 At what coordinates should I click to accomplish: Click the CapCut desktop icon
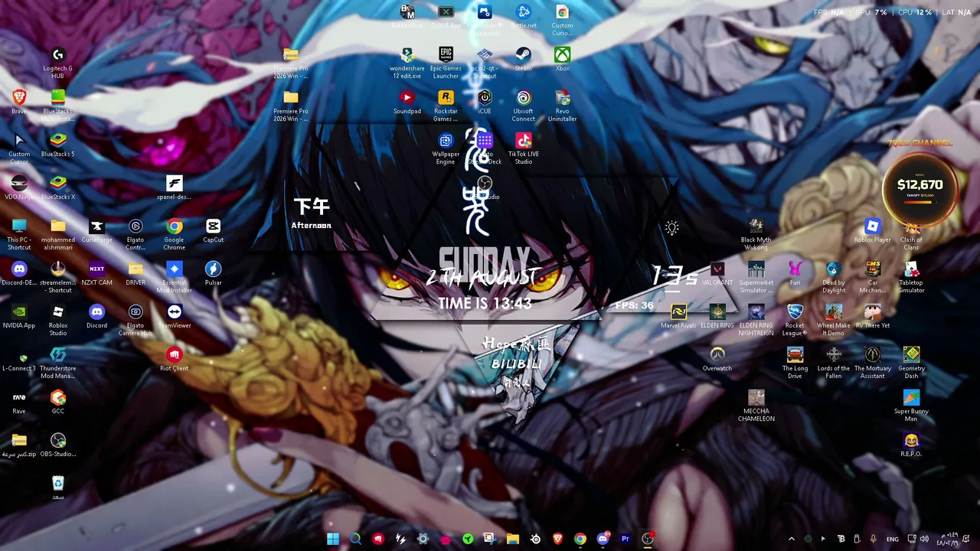[x=213, y=230]
